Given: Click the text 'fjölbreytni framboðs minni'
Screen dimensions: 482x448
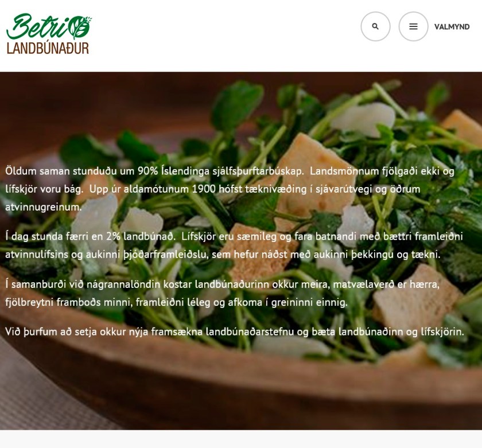Looking at the screenshot, I should pyautogui.click(x=69, y=302).
